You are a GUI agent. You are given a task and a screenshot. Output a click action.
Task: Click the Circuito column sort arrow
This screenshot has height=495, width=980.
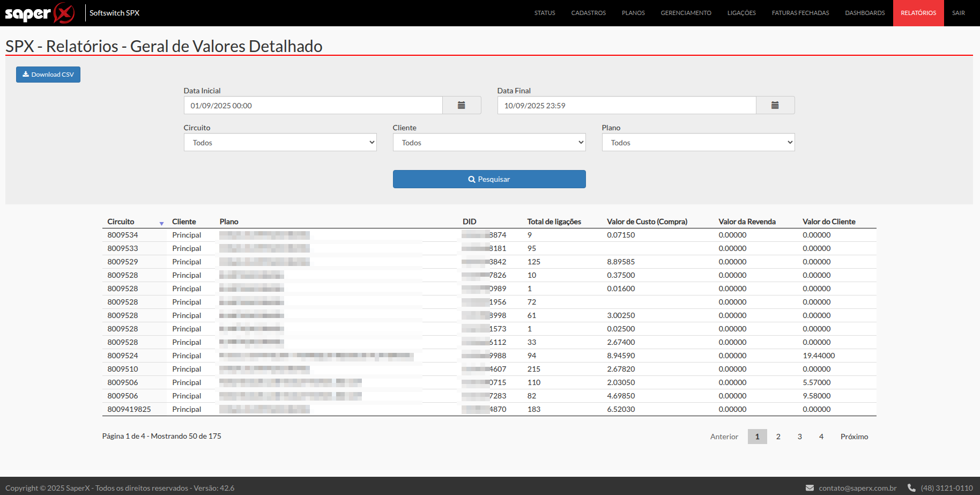pyautogui.click(x=161, y=223)
